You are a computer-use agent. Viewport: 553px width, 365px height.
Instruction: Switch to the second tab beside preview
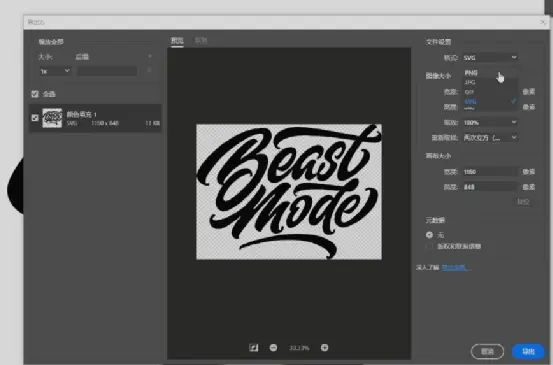click(201, 41)
